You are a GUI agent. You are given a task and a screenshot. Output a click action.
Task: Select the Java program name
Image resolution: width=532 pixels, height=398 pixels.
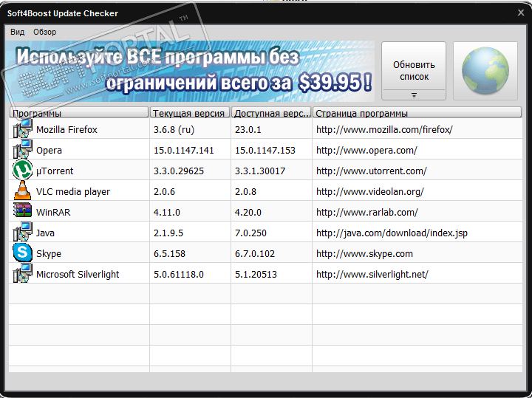45,233
